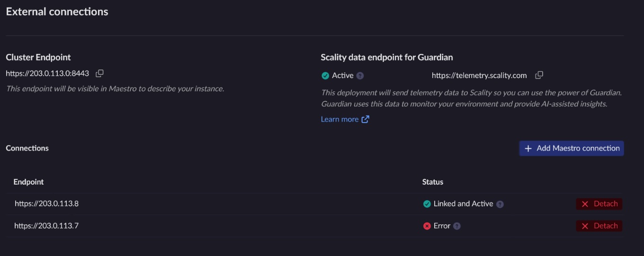This screenshot has width=644, height=256.
Task: Copy the telemetry.scality.com endpoint icon
Action: tap(539, 75)
